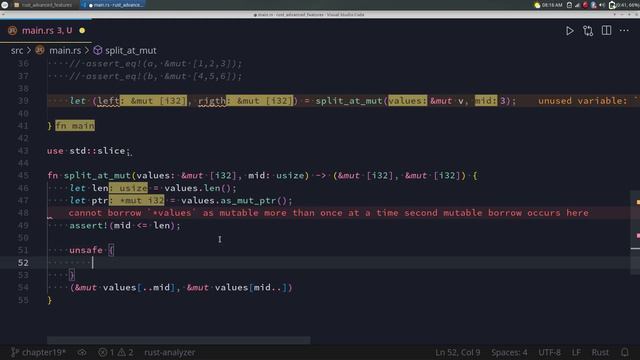
Task: Click the 'unsafe' keyword on line 51
Action: pos(86,250)
